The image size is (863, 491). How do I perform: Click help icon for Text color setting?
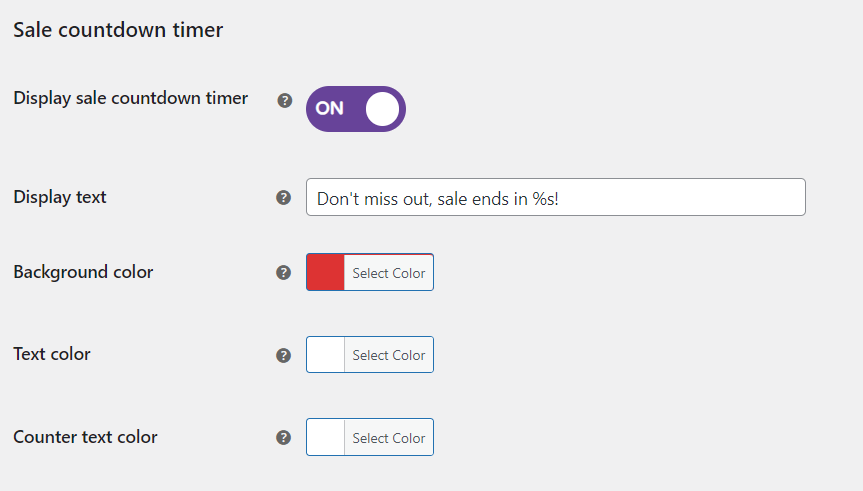pos(284,355)
